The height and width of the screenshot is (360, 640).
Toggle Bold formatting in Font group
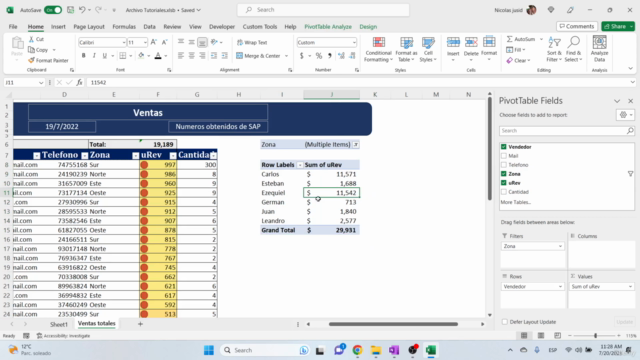coord(84,56)
